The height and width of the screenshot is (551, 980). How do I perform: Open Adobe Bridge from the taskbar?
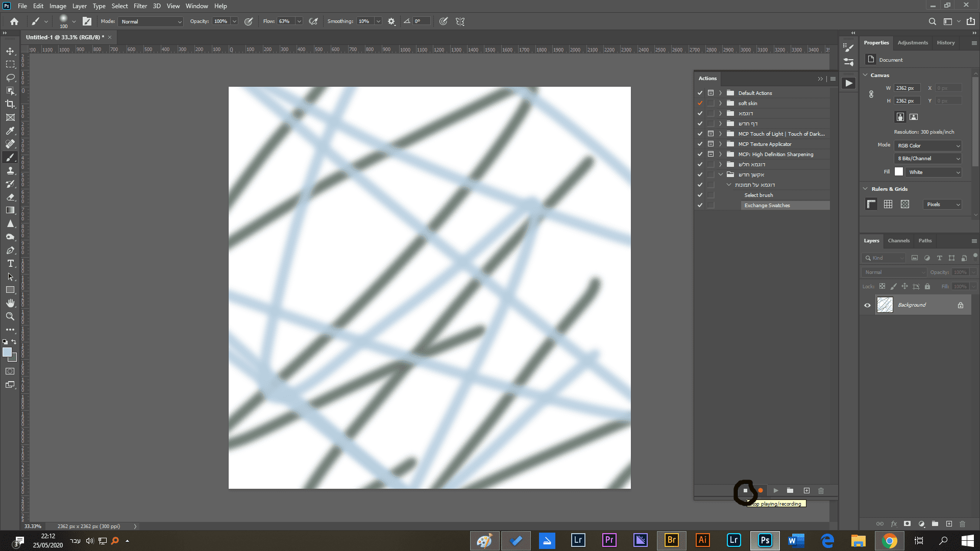[671, 540]
